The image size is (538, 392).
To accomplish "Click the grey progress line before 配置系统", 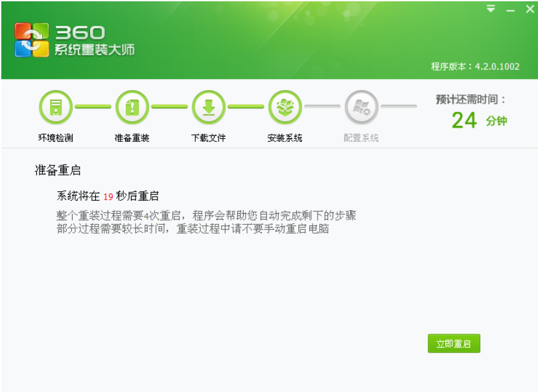I will coord(322,106).
